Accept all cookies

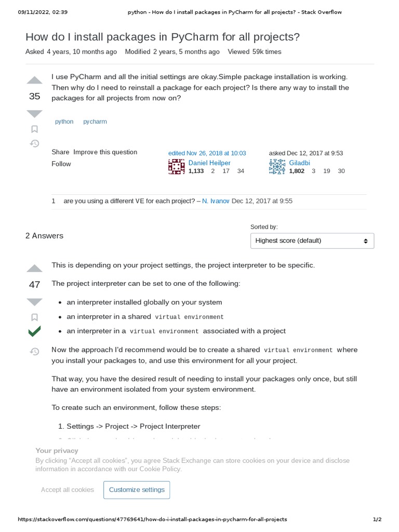[x=68, y=490]
